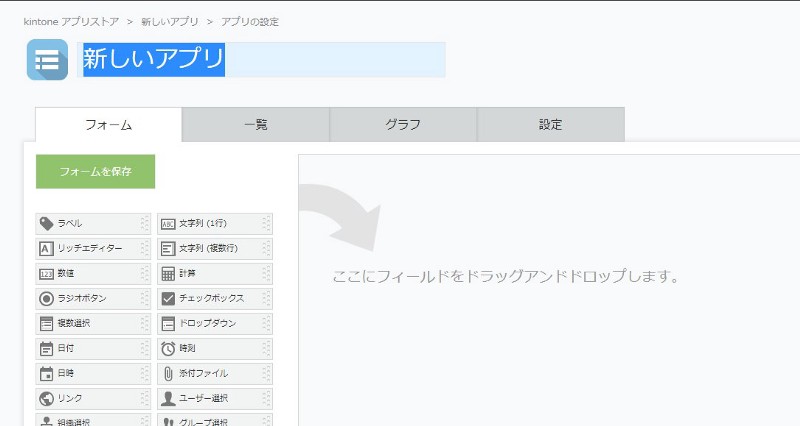Select the ユーザー選択 person icon
Image resolution: width=800 pixels, height=426 pixels.
click(x=168, y=399)
